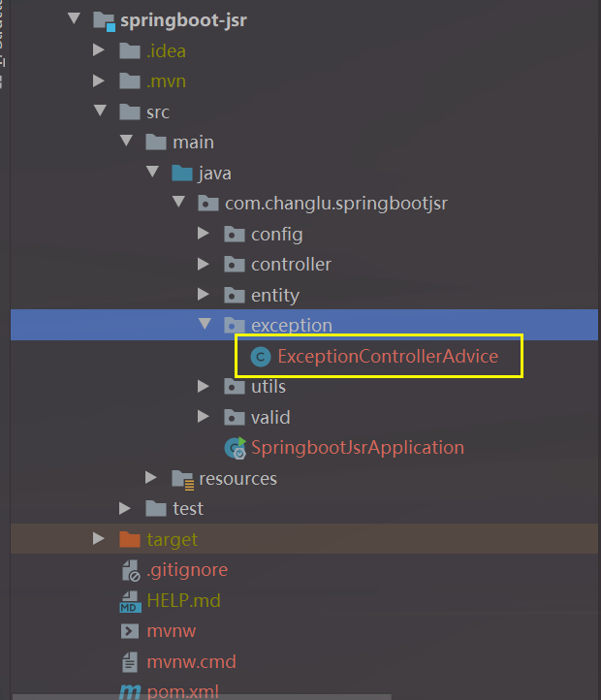Image resolution: width=601 pixels, height=700 pixels.
Task: Expand the target folder arrow
Action: (x=99, y=539)
